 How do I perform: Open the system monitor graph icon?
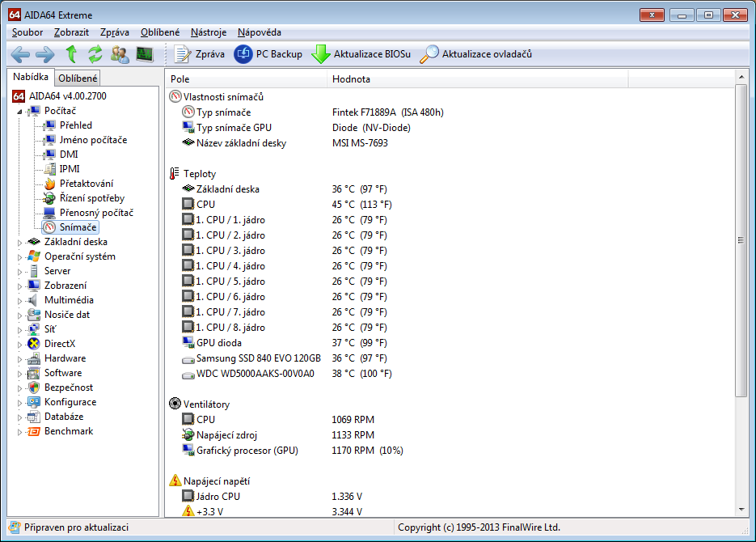pyautogui.click(x=145, y=54)
